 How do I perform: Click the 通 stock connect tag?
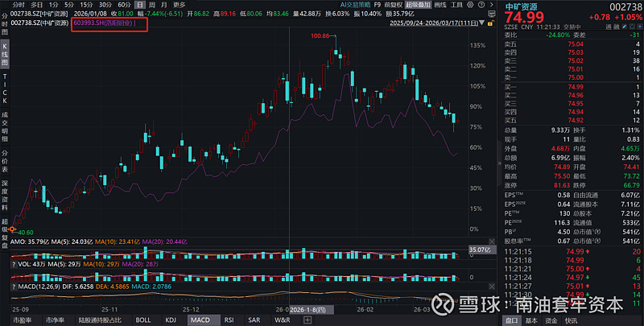click(609, 27)
